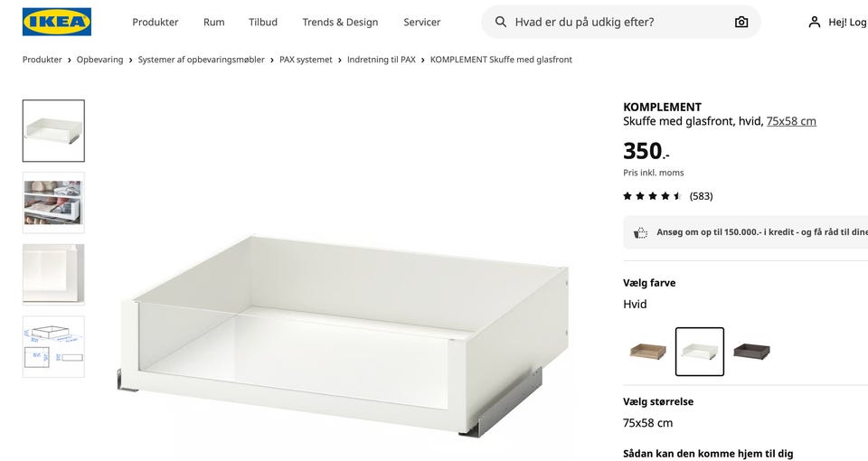868x461 pixels.
Task: Click the 75x58 cm size link
Action: coord(791,121)
